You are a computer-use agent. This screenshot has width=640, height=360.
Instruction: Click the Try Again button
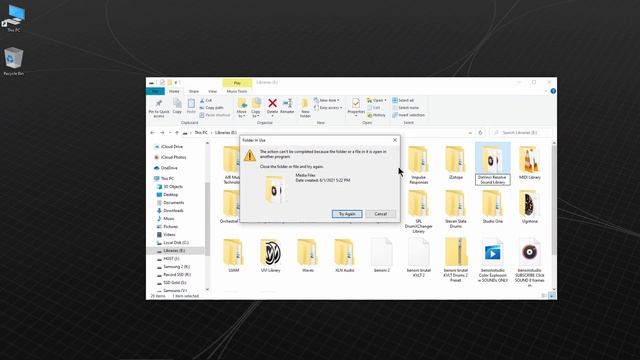point(347,214)
